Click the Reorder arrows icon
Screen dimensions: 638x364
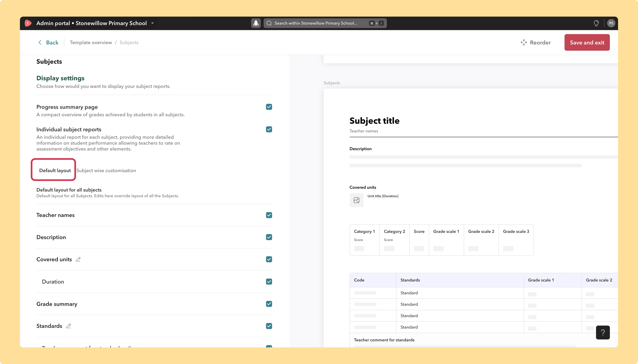click(524, 43)
